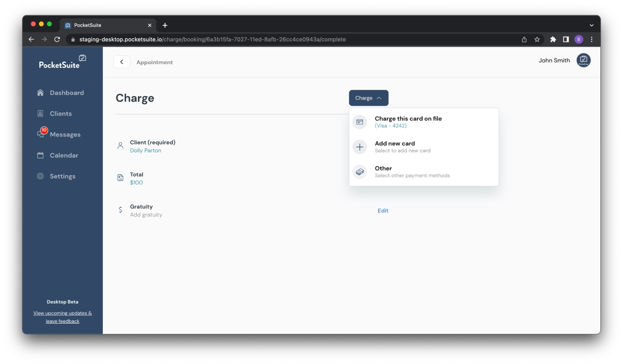Screen dimensions: 623x364
Task: Select Add new card option
Action: pyautogui.click(x=424, y=147)
